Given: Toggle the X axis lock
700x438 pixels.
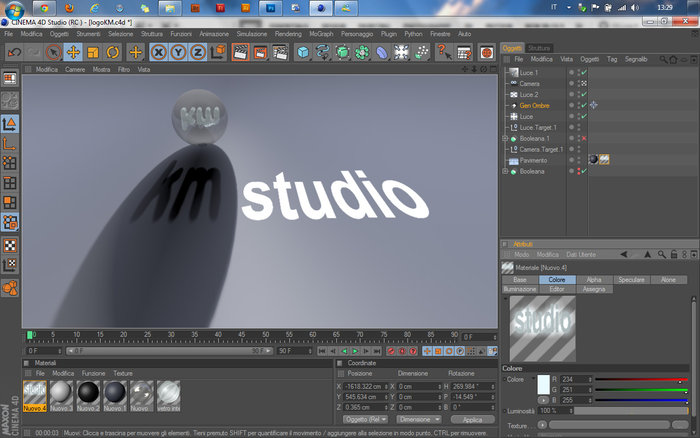Looking at the screenshot, I should point(158,52).
